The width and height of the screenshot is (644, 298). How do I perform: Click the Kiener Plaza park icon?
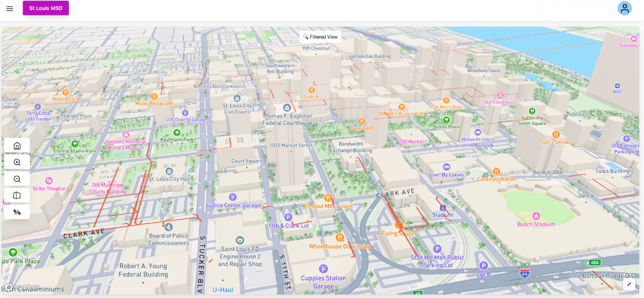[x=446, y=120]
